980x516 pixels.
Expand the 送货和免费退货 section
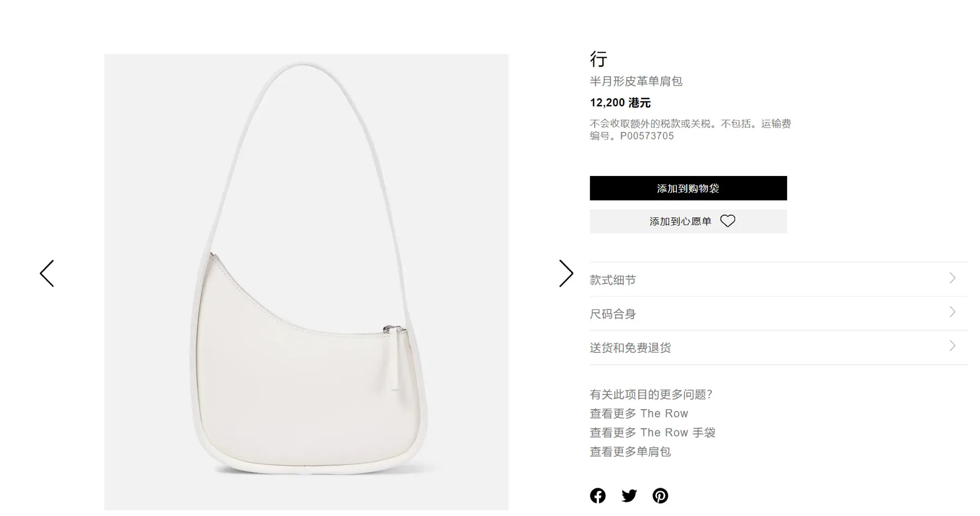pyautogui.click(x=778, y=347)
